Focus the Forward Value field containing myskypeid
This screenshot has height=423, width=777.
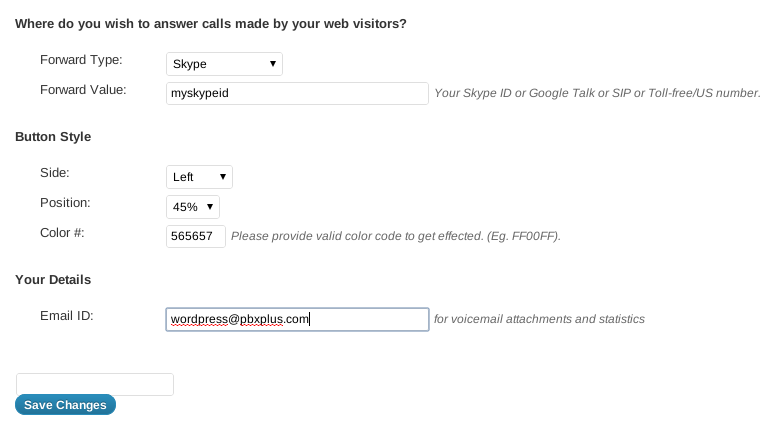[x=297, y=93]
